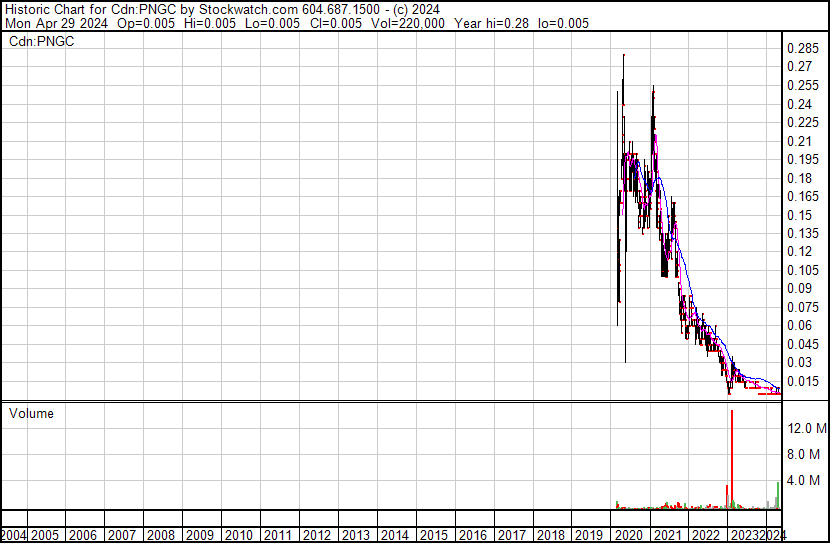Click the green volume bar at far right
The height and width of the screenshot is (543, 830).
[778, 495]
